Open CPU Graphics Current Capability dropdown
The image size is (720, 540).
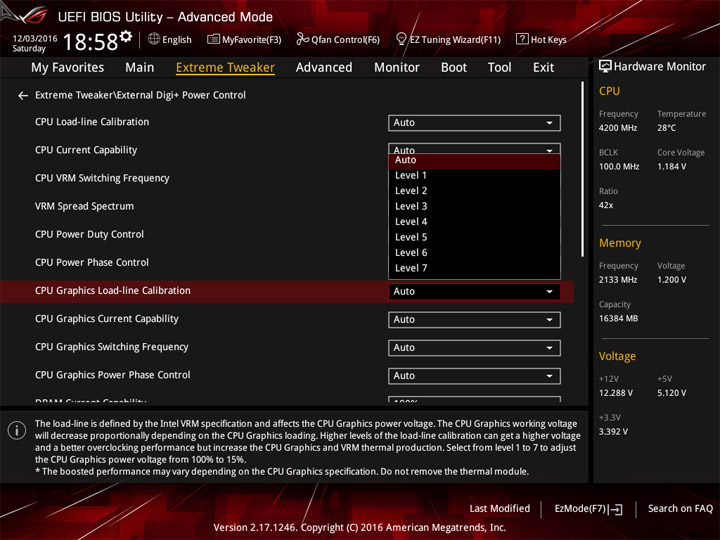click(474, 320)
